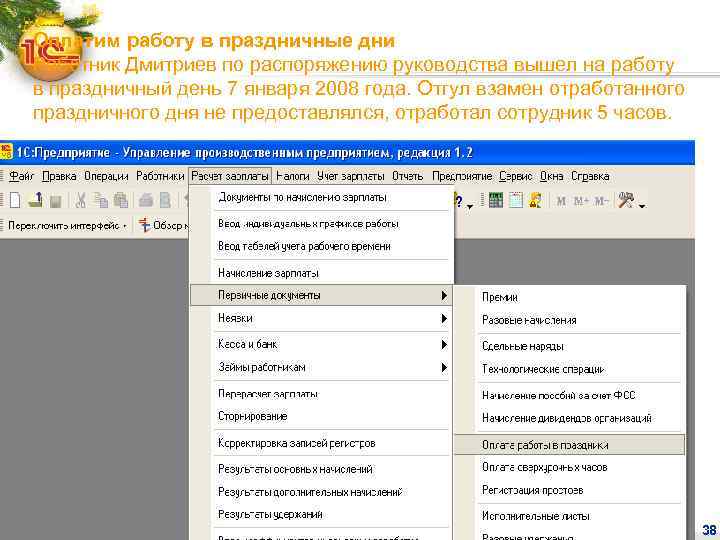
Task: Click the Обзор toolbar icon
Action: coord(145,225)
